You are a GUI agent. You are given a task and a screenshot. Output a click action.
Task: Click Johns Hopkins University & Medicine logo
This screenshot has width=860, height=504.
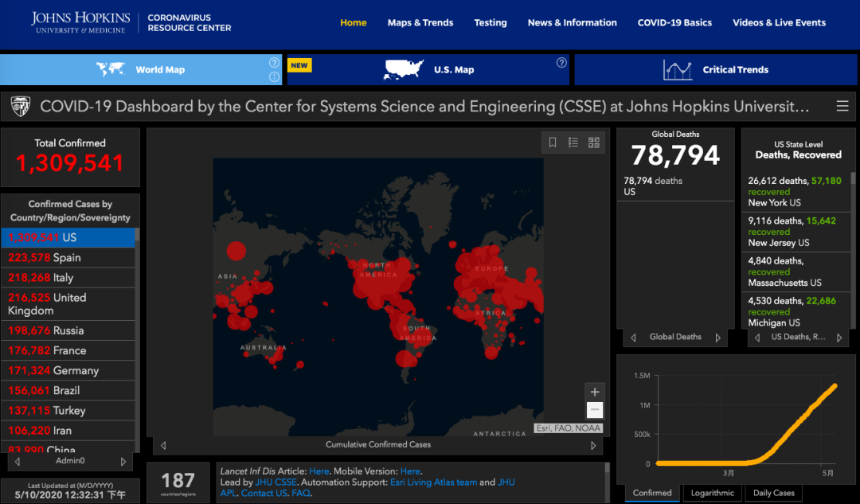tap(80, 22)
